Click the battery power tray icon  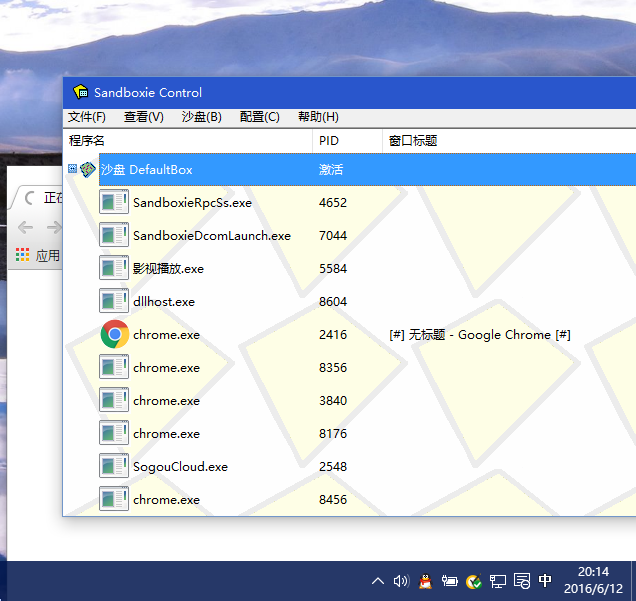pos(449,581)
